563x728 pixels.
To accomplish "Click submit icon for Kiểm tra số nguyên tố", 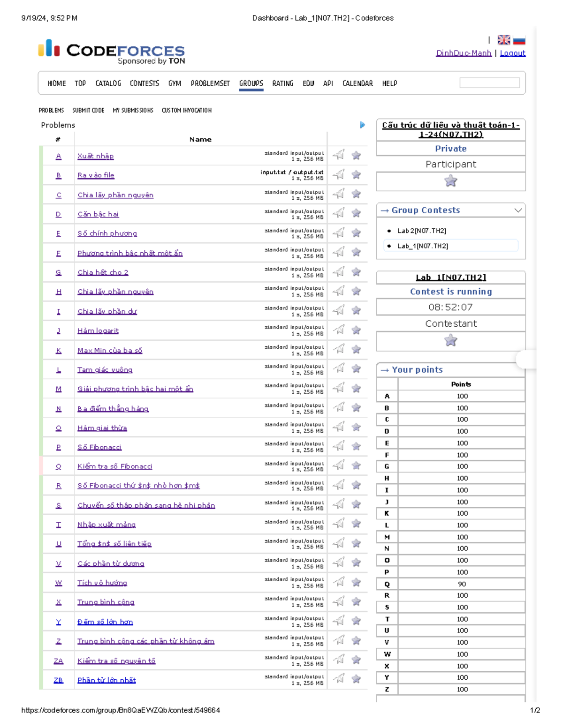I will tap(338, 660).
